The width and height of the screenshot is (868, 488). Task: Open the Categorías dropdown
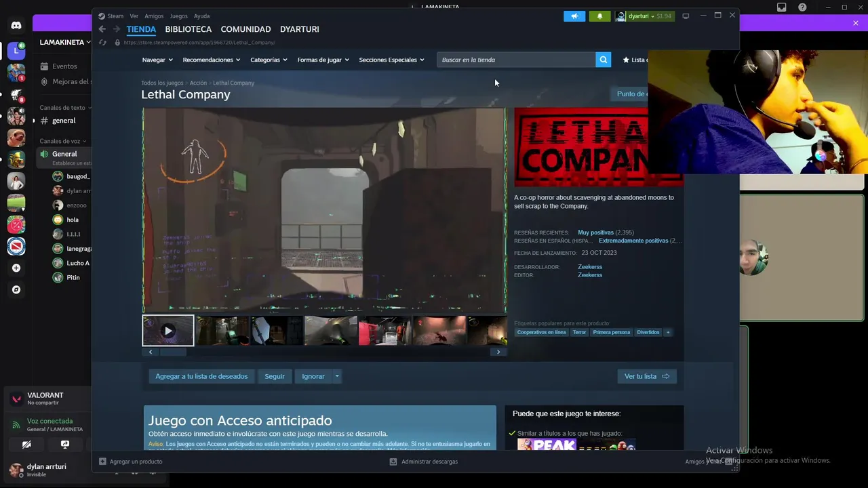pyautogui.click(x=269, y=60)
